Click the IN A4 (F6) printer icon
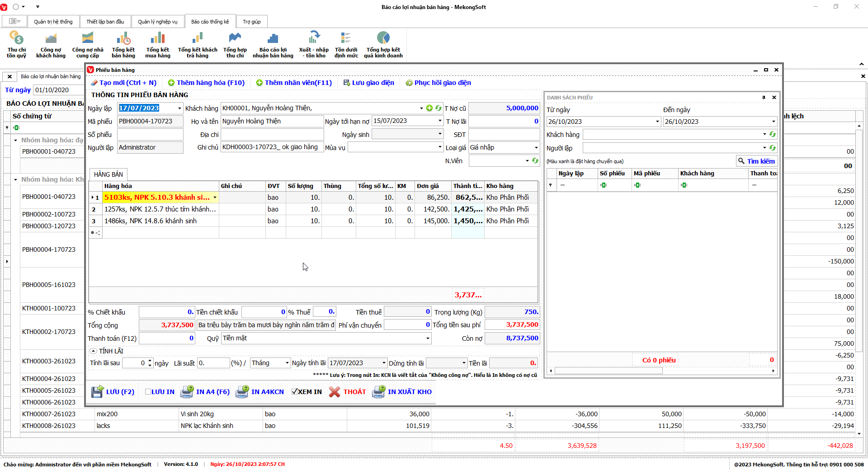The width and height of the screenshot is (868, 470). (187, 392)
